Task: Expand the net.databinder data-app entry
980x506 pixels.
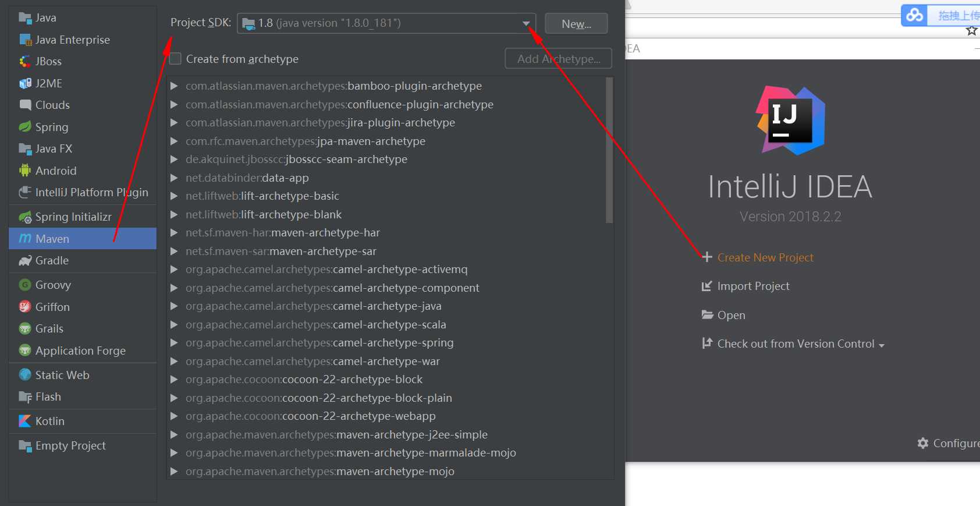Action: (x=174, y=178)
